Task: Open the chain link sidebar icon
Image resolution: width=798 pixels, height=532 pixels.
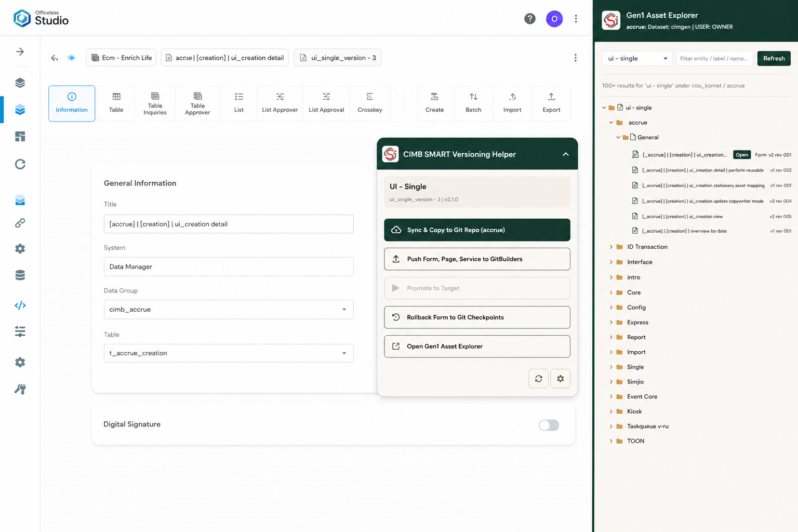Action: [20, 223]
